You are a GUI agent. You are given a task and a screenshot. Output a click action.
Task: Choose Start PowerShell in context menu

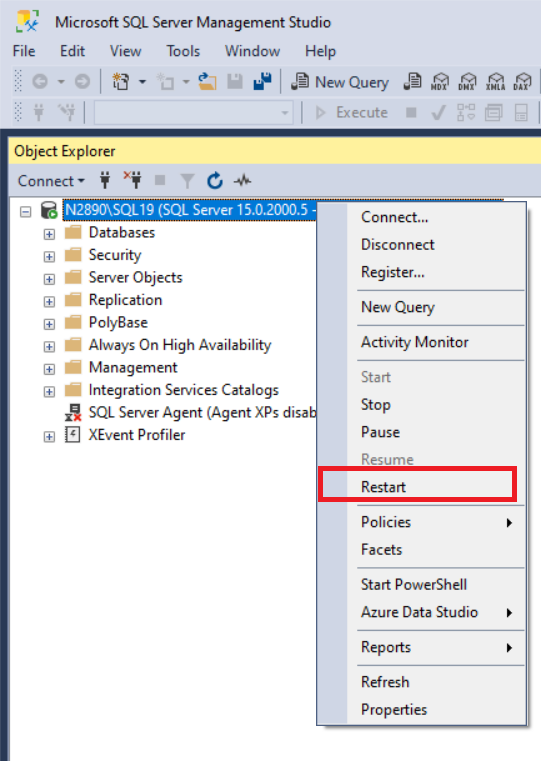[x=422, y=584]
